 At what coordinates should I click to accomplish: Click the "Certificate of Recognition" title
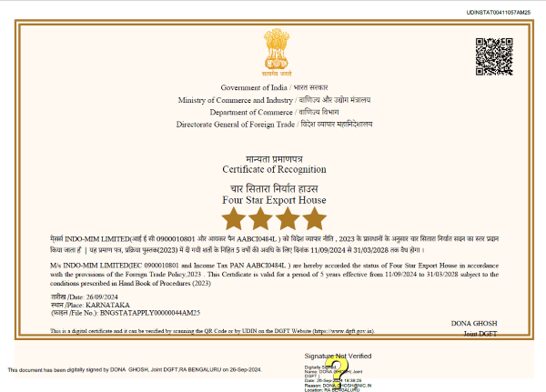[275, 169]
